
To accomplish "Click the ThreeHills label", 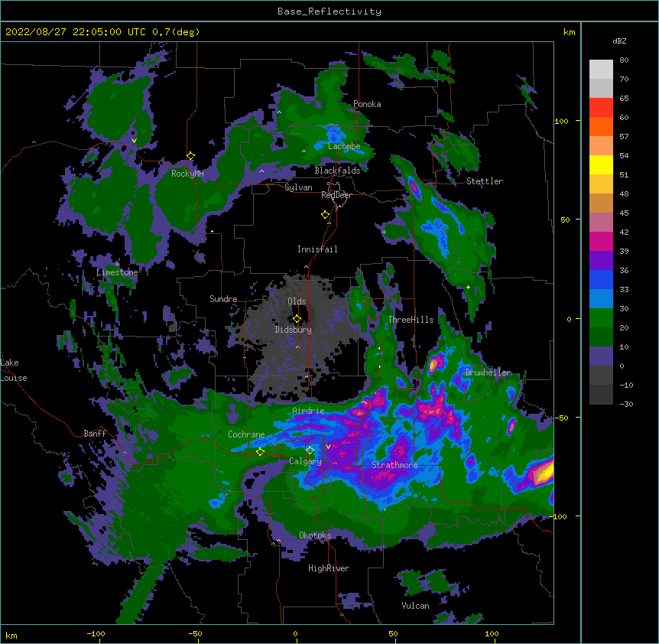I will (411, 320).
